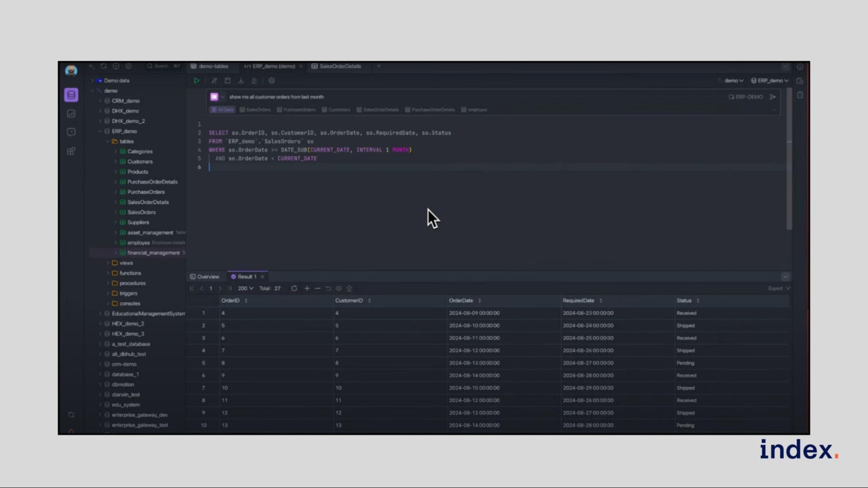Select the Customers table in tree
868x488 pixels.
(x=140, y=162)
